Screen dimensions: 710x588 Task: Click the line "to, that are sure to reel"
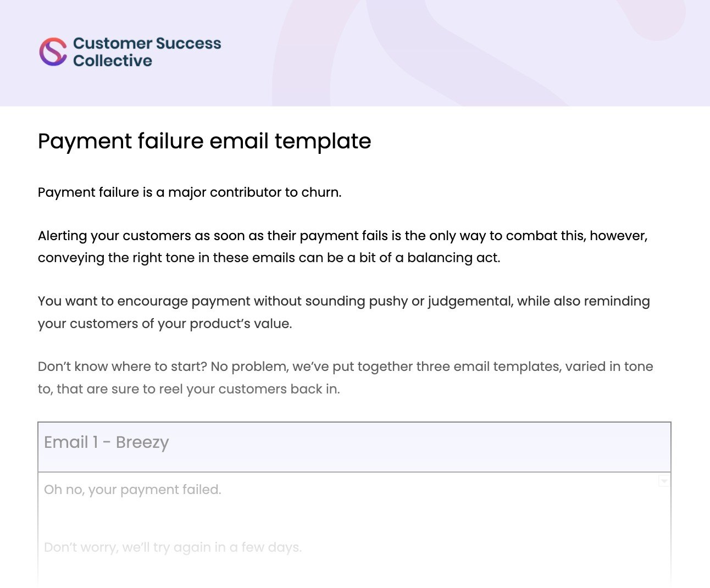click(x=188, y=389)
